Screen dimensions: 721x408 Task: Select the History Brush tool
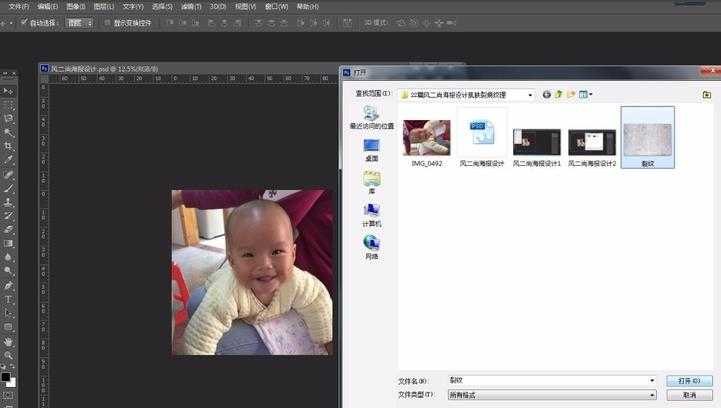pyautogui.click(x=8, y=216)
